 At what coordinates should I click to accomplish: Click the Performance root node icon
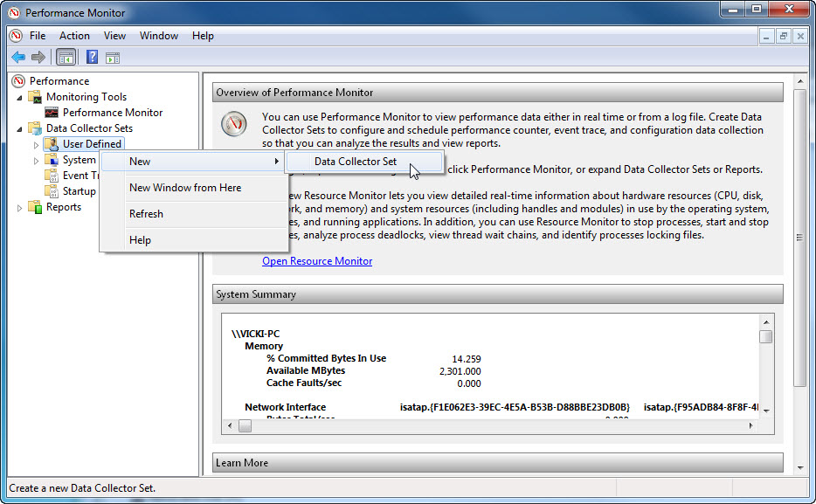[18, 81]
